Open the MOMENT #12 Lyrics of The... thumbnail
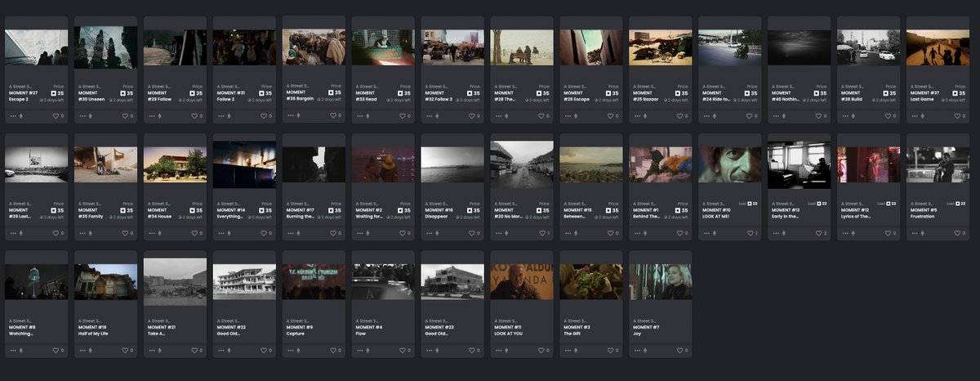 pos(869,164)
